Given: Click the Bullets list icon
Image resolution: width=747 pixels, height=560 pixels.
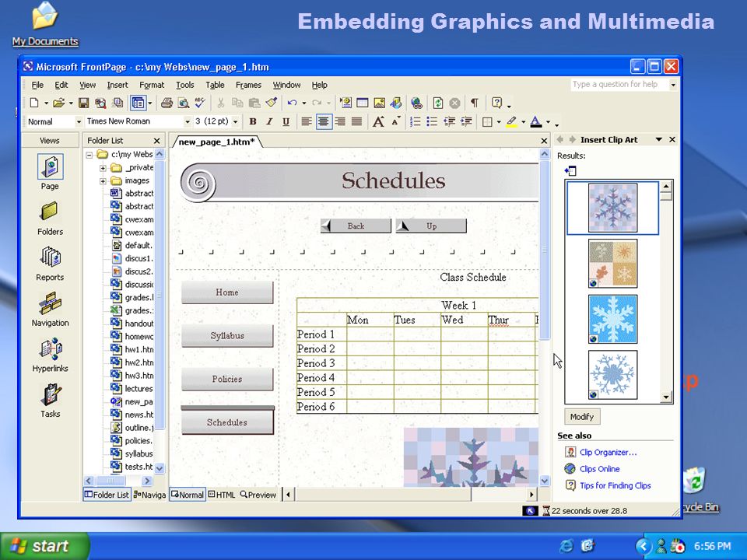Looking at the screenshot, I should (432, 122).
